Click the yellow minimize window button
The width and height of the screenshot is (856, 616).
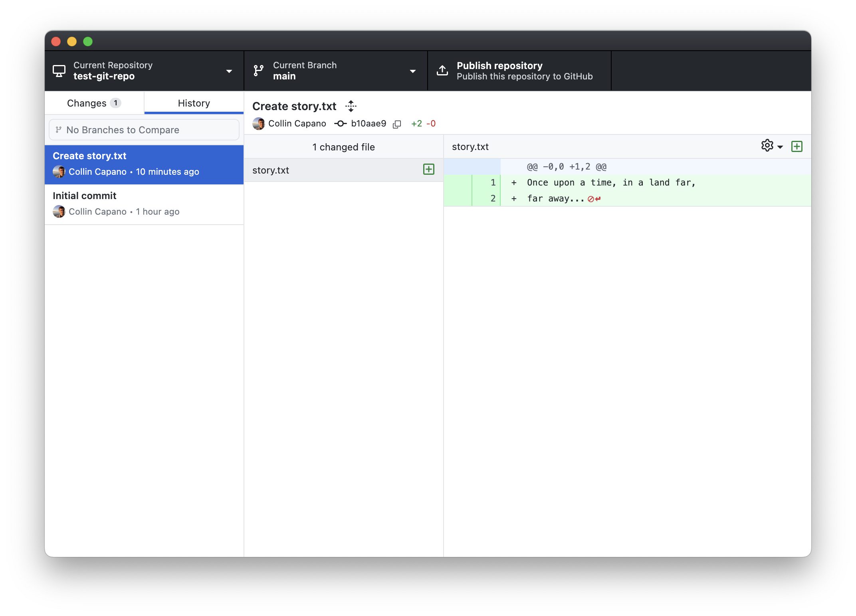(72, 41)
